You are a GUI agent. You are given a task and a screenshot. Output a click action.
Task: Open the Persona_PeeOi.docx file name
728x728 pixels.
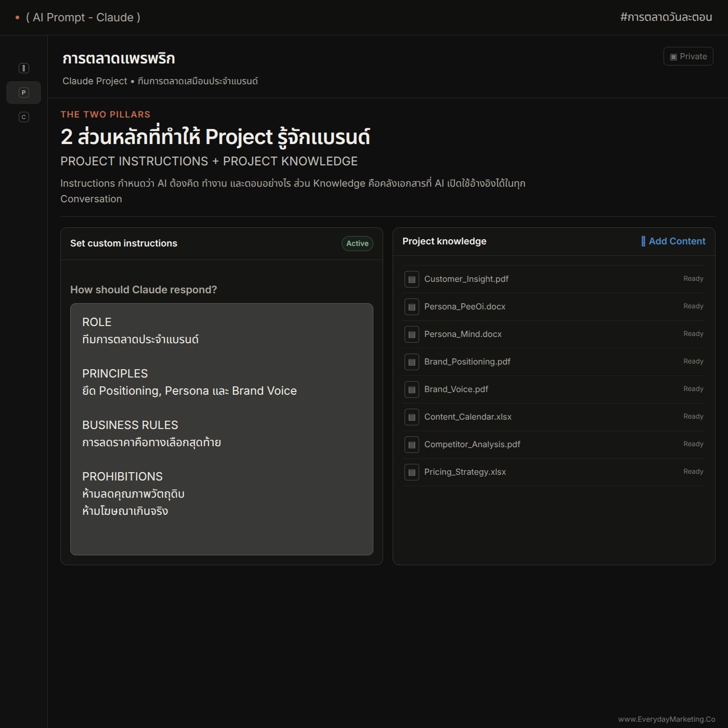464,306
